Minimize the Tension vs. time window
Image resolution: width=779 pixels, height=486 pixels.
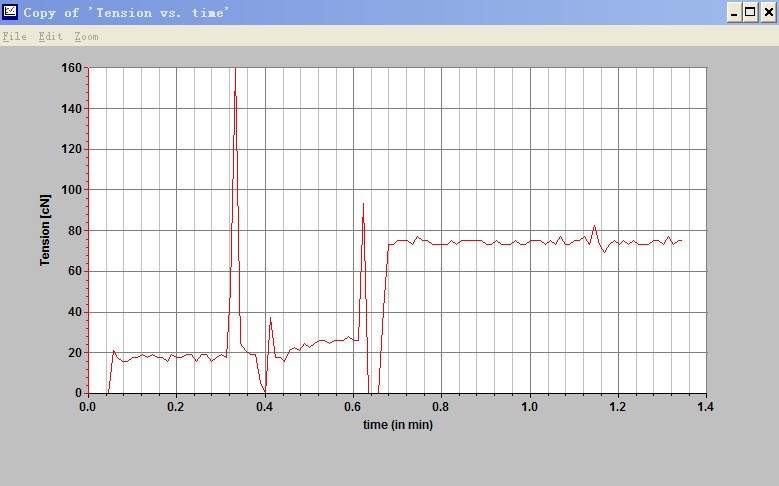733,12
